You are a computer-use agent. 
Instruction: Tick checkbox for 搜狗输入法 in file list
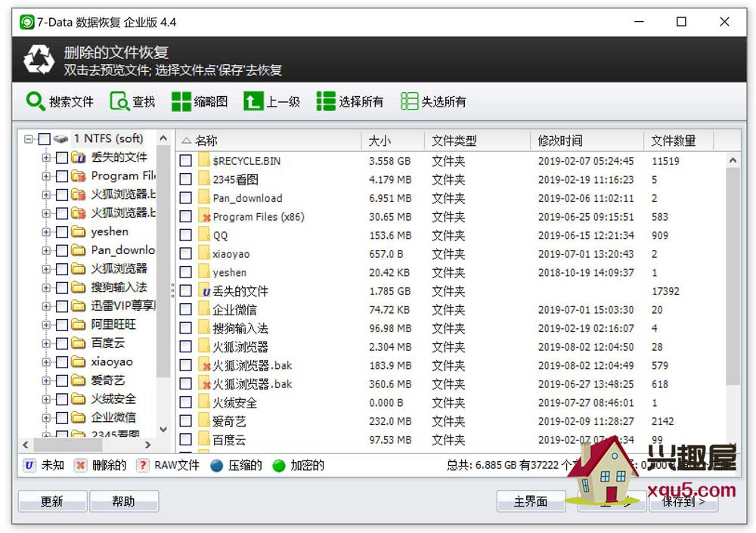186,328
